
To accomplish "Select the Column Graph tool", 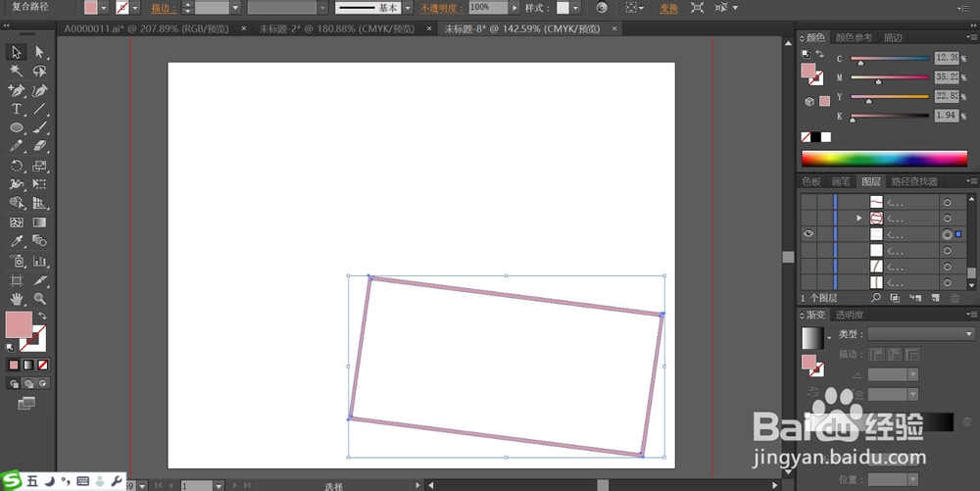I will 39,261.
